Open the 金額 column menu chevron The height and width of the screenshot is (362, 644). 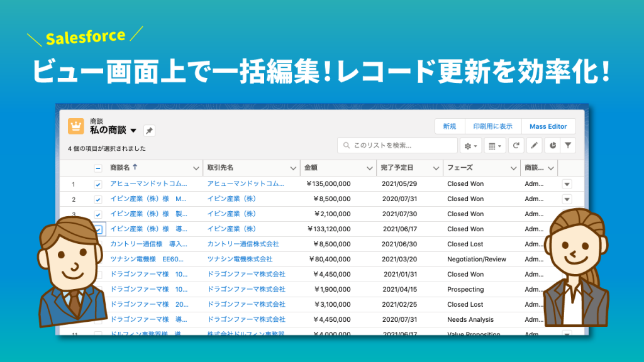pos(370,168)
